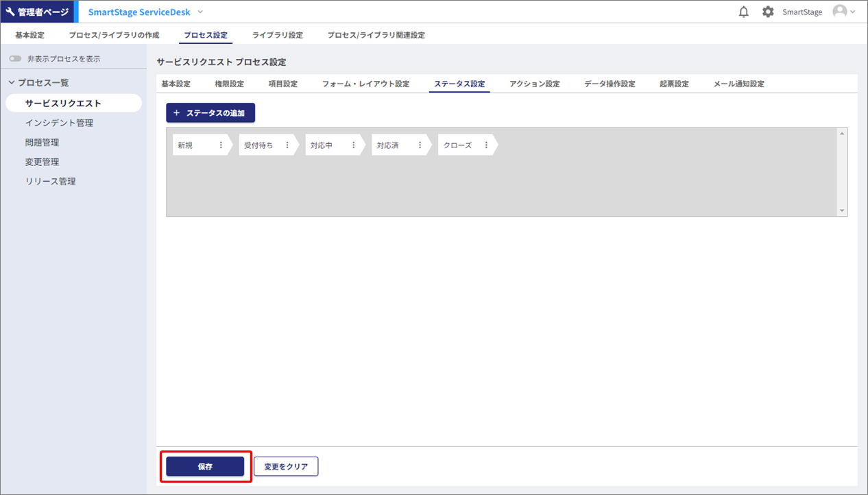868x495 pixels.
Task: Open the three-dot menu on 新規 status
Action: [x=221, y=145]
